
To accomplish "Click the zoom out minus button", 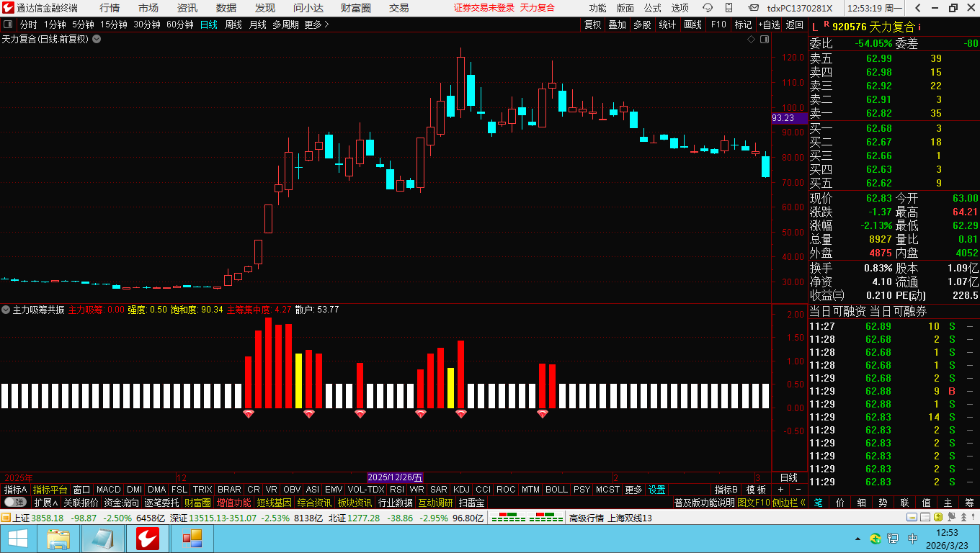I will click(798, 490).
